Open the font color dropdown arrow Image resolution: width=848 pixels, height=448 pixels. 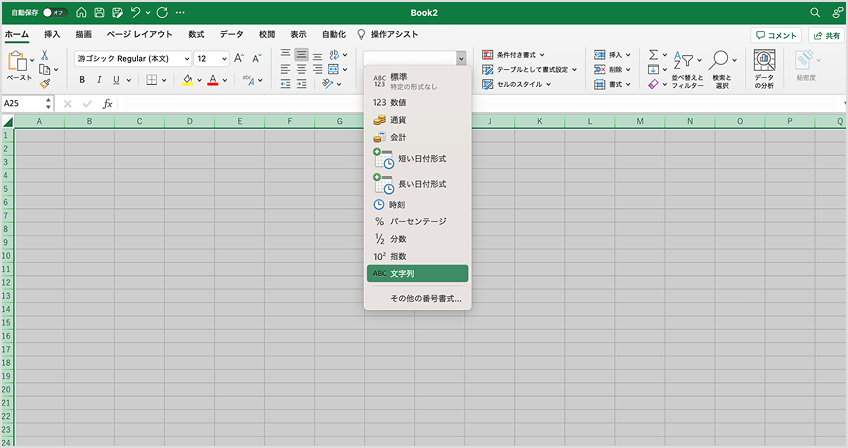(225, 80)
